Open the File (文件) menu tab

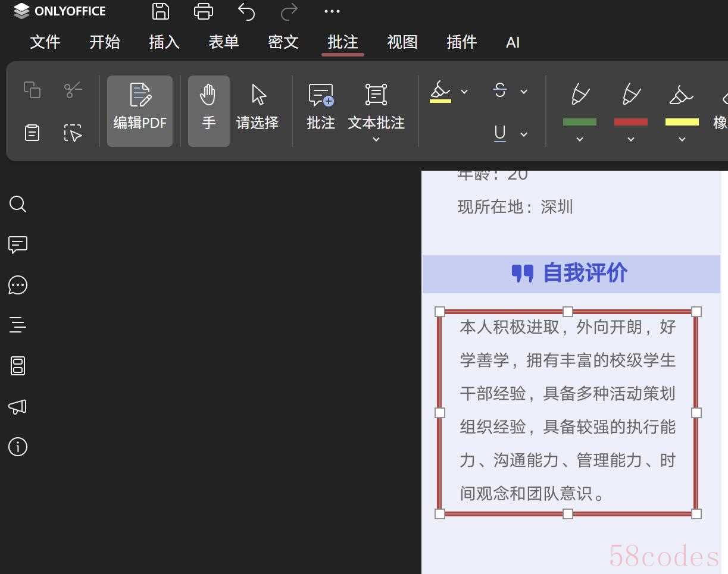click(x=45, y=42)
